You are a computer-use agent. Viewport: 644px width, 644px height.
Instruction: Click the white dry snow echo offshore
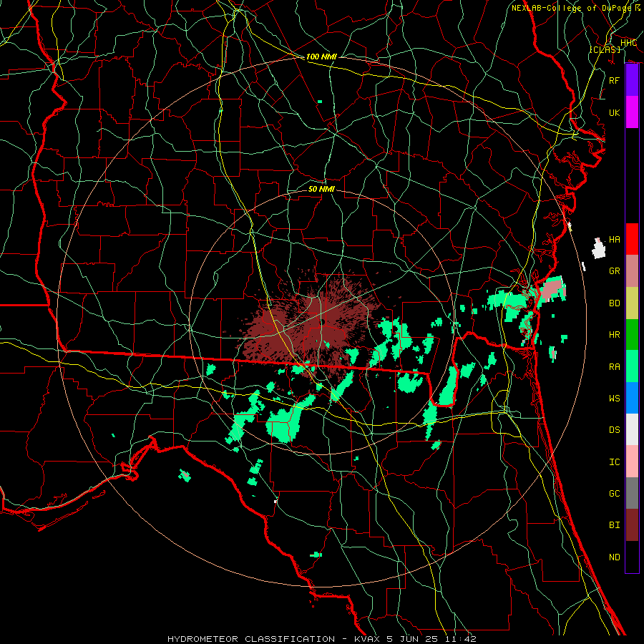599,249
